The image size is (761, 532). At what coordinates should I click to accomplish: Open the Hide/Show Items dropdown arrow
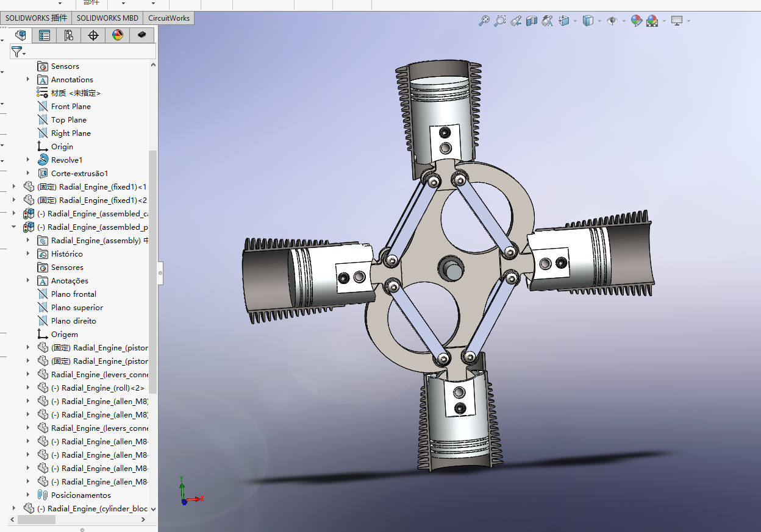click(624, 21)
